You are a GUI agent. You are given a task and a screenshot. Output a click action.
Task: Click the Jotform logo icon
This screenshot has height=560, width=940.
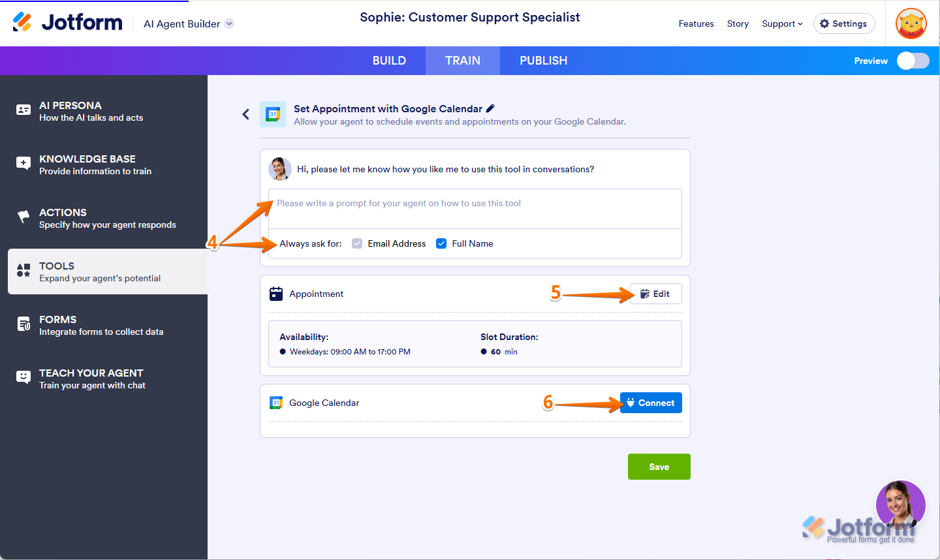[x=22, y=22]
